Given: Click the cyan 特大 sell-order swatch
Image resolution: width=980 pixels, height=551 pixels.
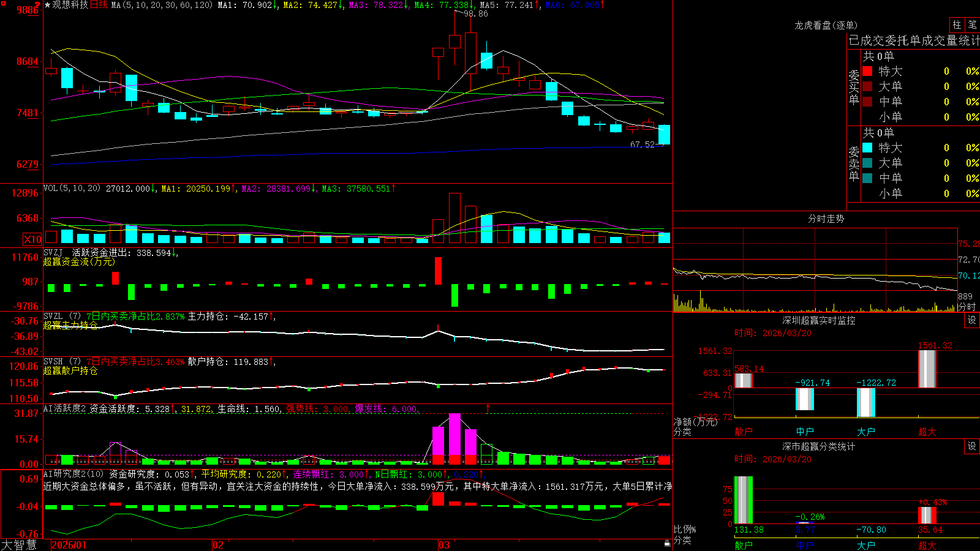Looking at the screenshot, I should pyautogui.click(x=867, y=148).
